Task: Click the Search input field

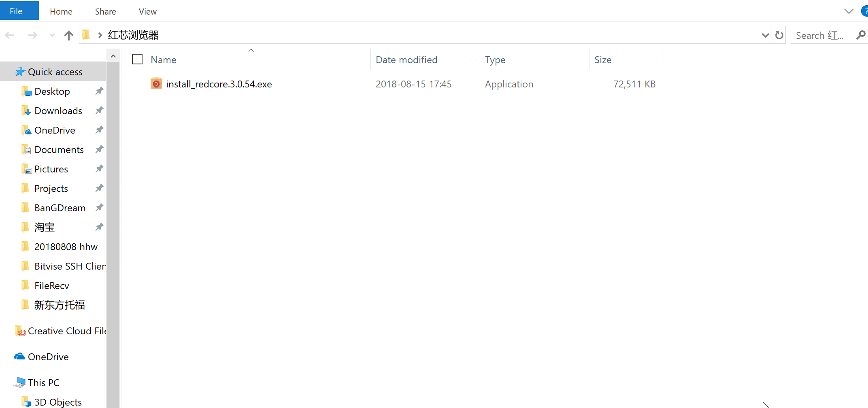Action: pyautogui.click(x=822, y=36)
